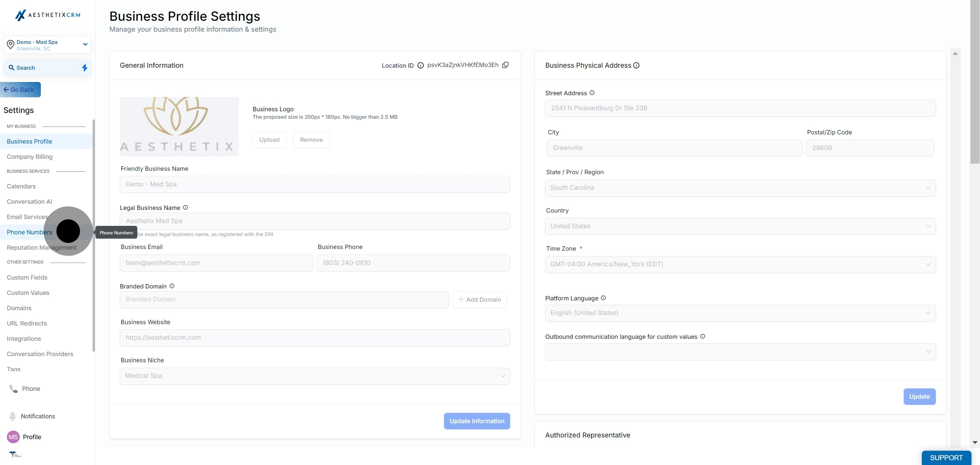Open the Time Zone dropdown

[740, 264]
